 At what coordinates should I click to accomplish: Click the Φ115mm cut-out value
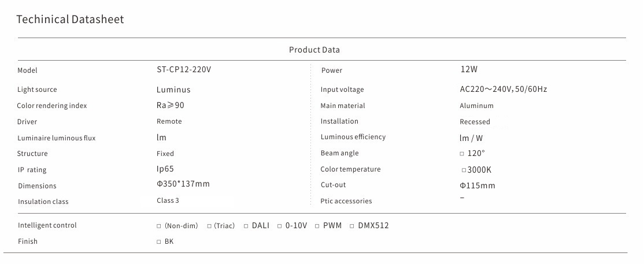click(x=478, y=185)
